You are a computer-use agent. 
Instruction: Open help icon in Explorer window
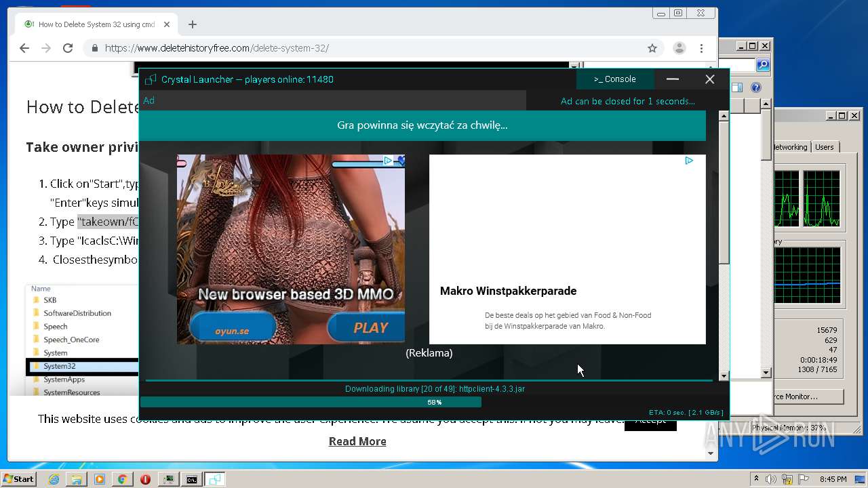click(x=756, y=87)
